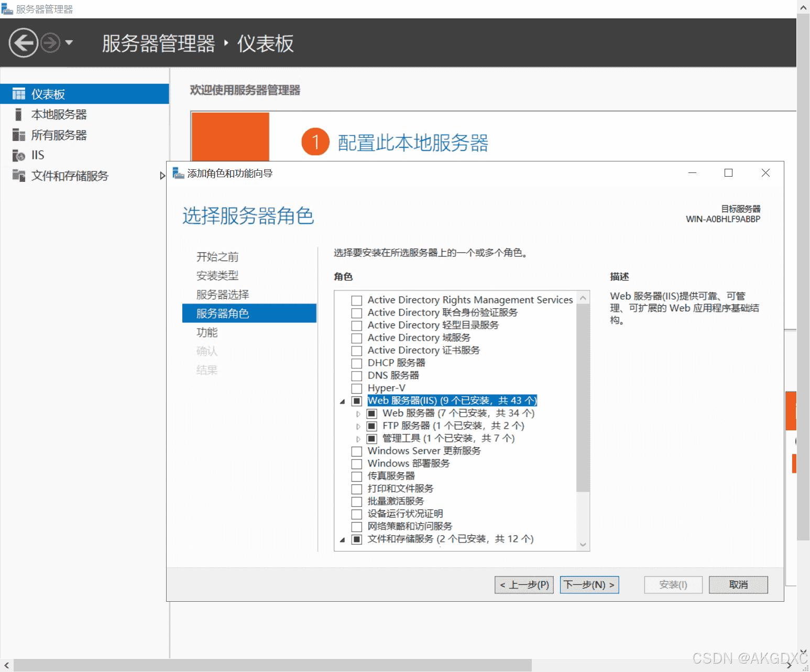Click the back navigation arrow icon

tap(24, 42)
